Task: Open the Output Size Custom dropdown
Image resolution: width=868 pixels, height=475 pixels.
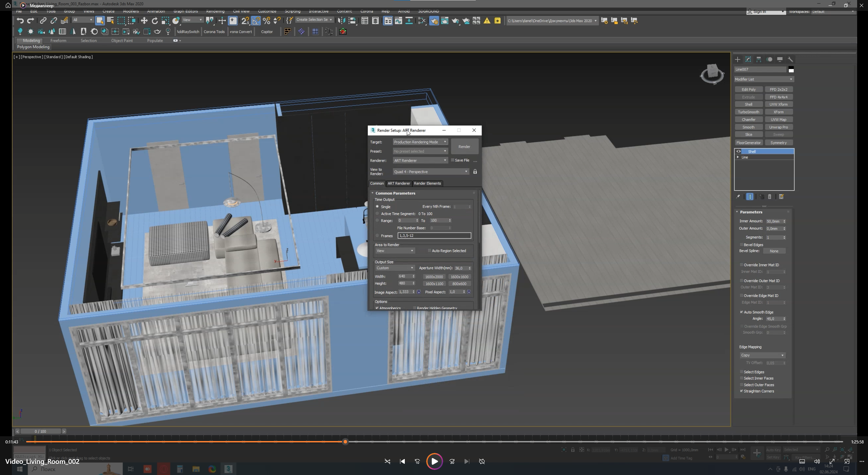Action: [x=395, y=268]
